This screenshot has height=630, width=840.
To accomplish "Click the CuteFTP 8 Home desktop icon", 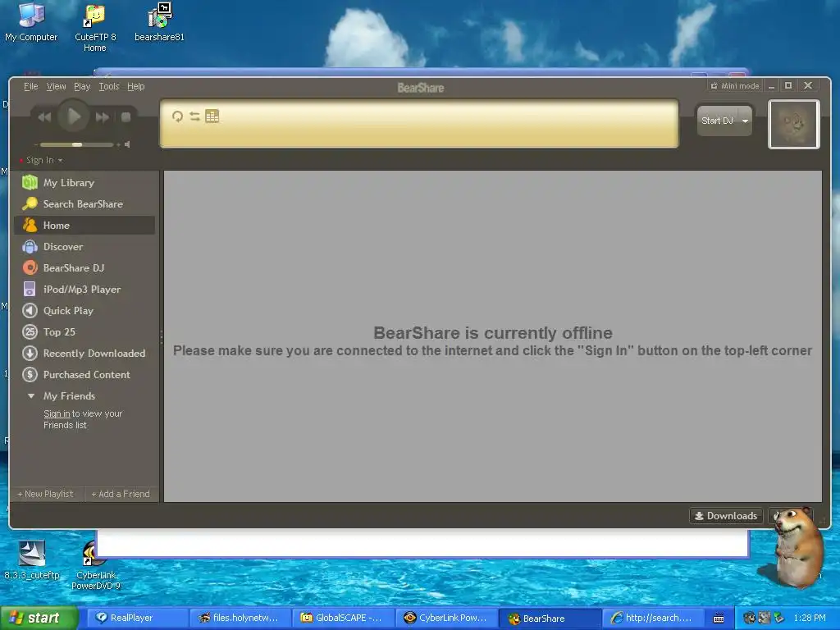I will coord(95,28).
